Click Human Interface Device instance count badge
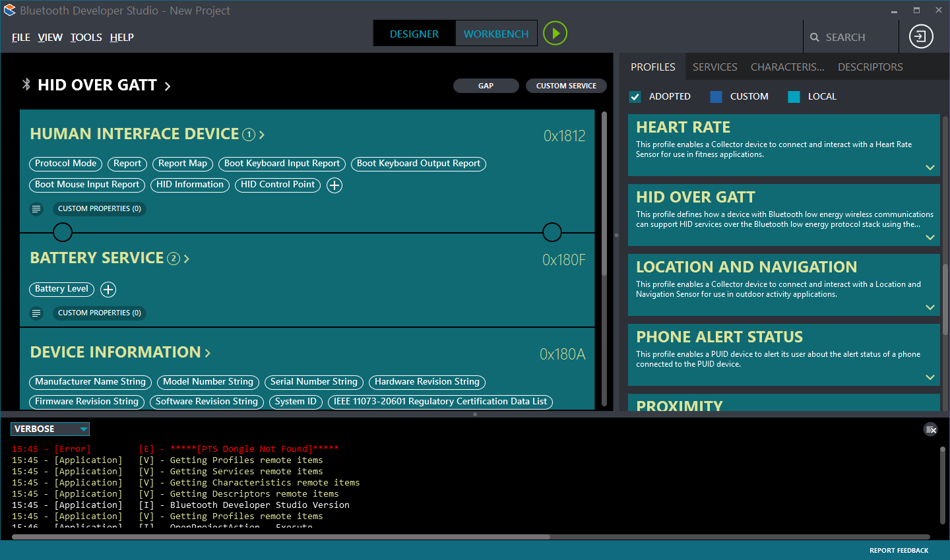The width and height of the screenshot is (950, 560). [x=249, y=135]
